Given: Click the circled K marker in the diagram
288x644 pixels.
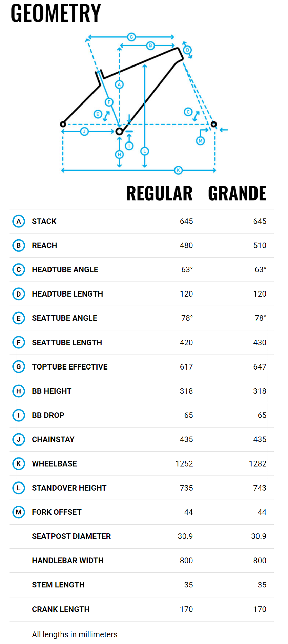Looking at the screenshot, I should pos(178,170).
